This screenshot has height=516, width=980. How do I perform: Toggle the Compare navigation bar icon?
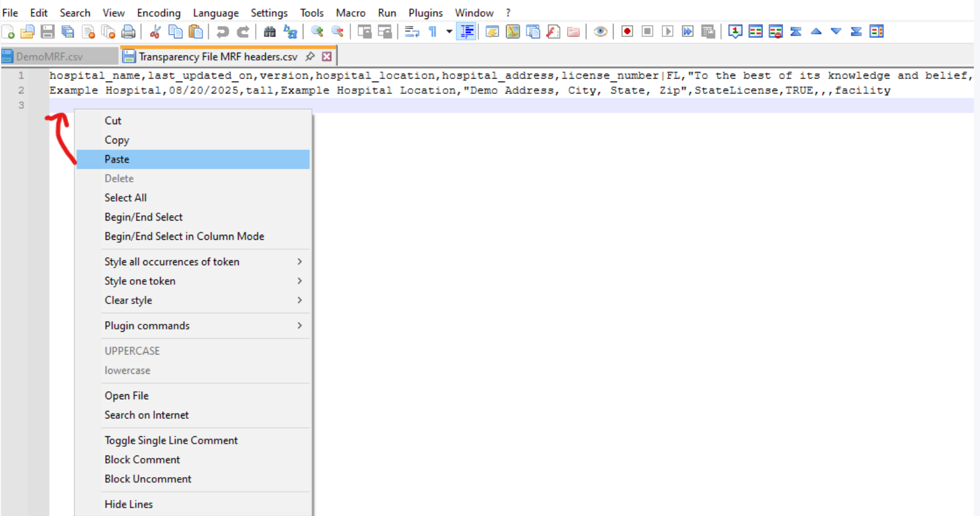(877, 32)
